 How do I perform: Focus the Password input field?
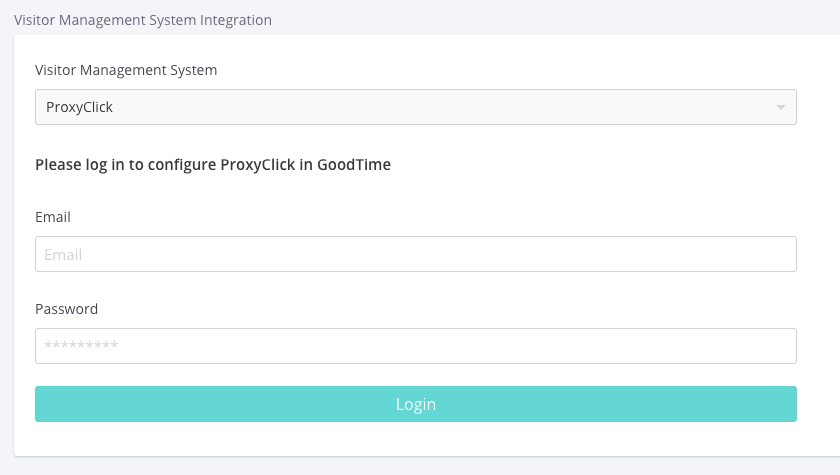coord(415,346)
